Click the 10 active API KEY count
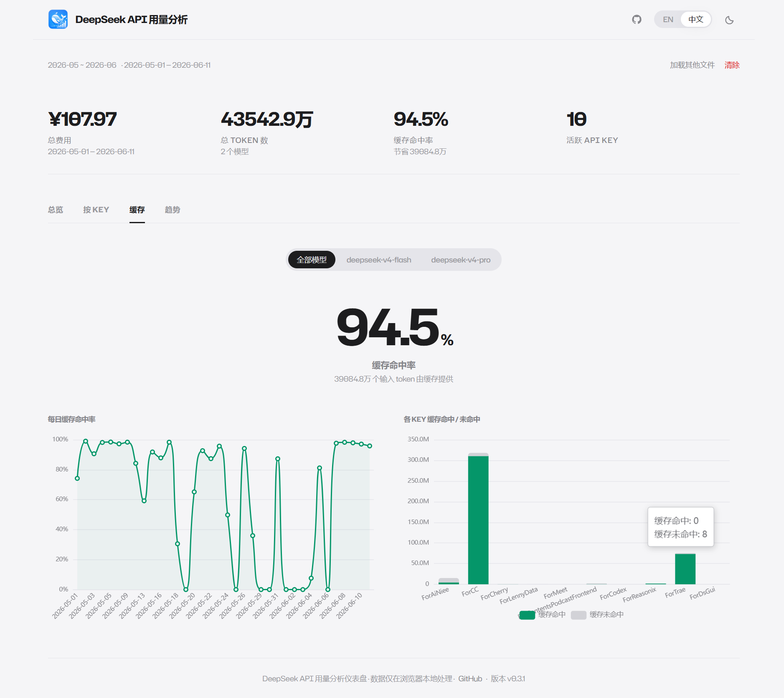Image resolution: width=784 pixels, height=698 pixels. [576, 119]
